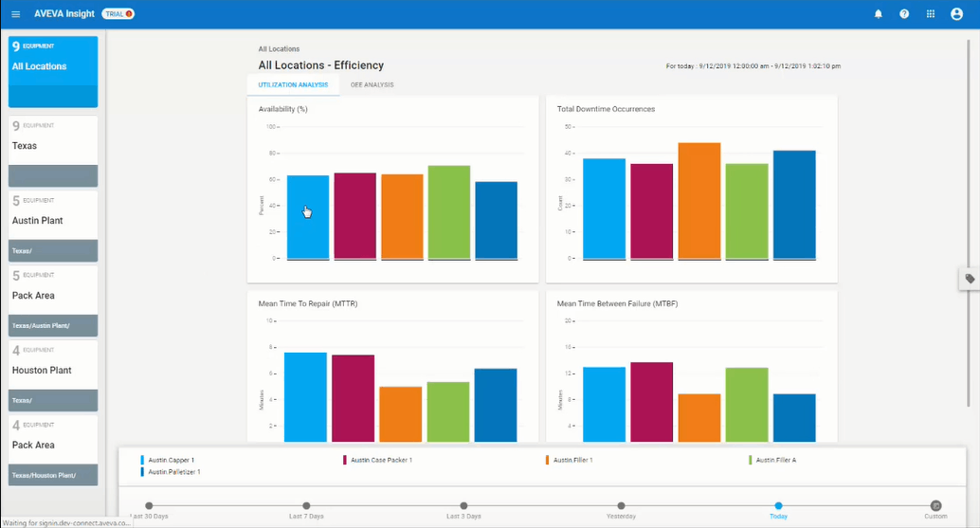Switch to the OEE Analysis tab
Image resolution: width=980 pixels, height=528 pixels.
pyautogui.click(x=372, y=85)
